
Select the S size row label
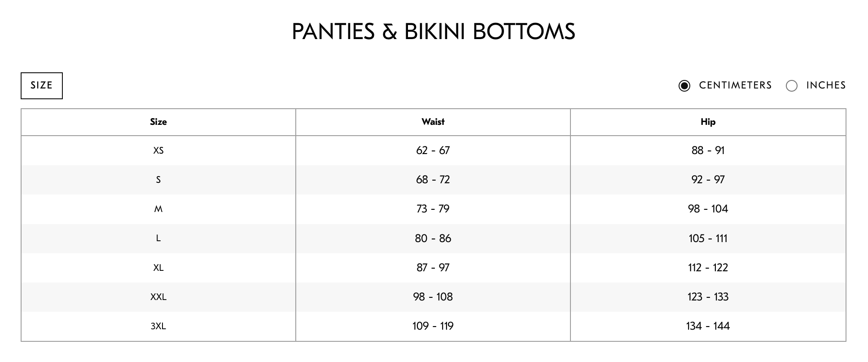[x=158, y=180]
